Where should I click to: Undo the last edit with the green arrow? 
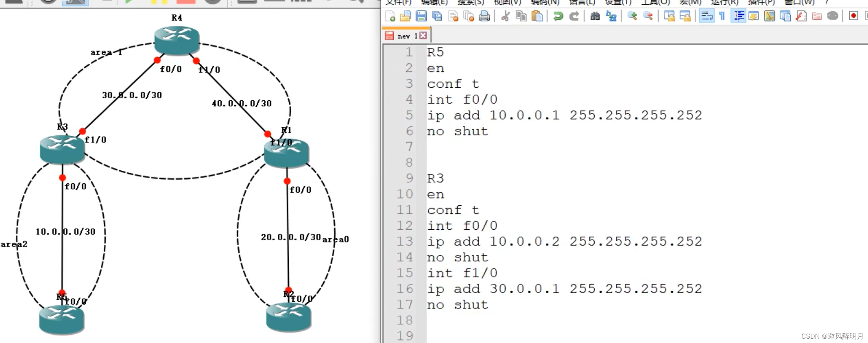coord(558,16)
